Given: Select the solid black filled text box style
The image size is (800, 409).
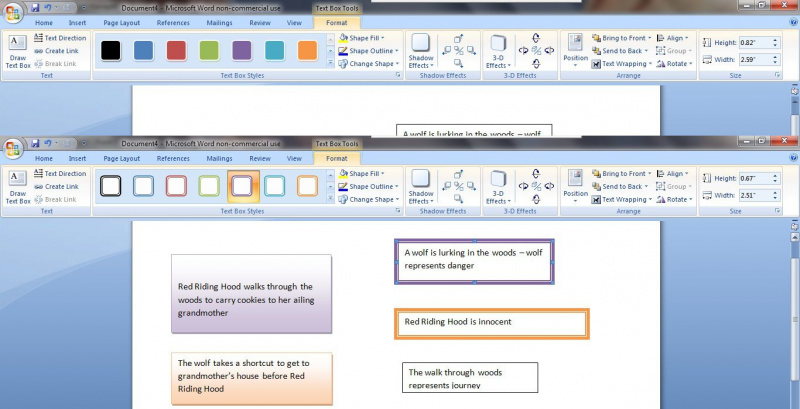Looking at the screenshot, I should pyautogui.click(x=111, y=50).
